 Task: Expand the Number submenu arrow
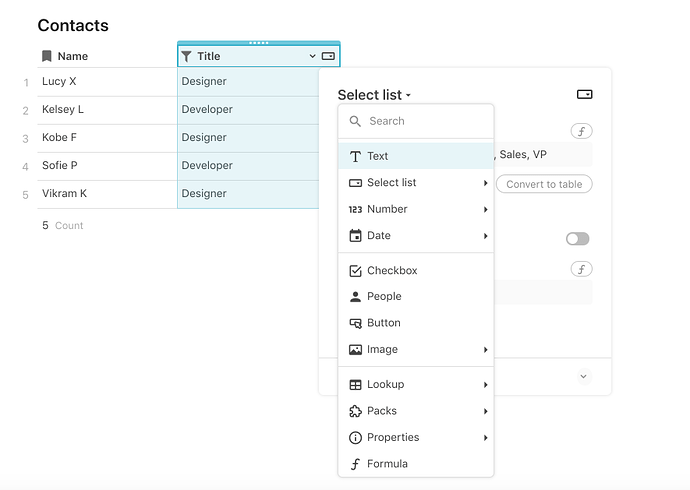(x=486, y=210)
